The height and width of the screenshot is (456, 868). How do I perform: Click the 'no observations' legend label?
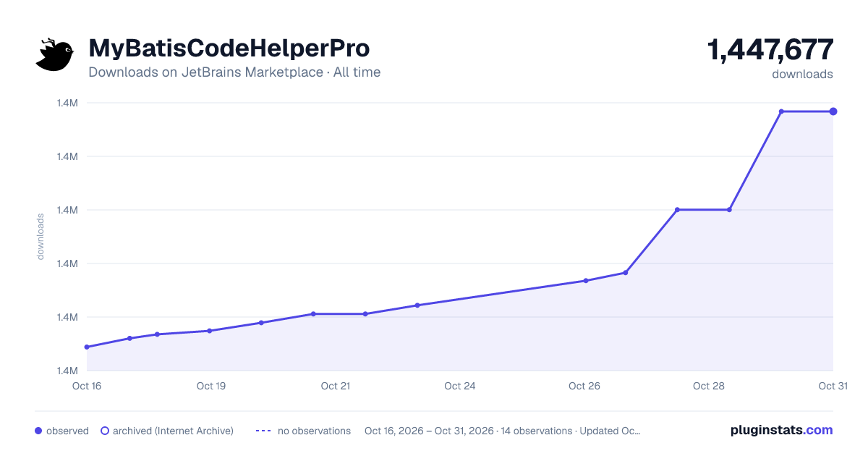pyautogui.click(x=314, y=431)
